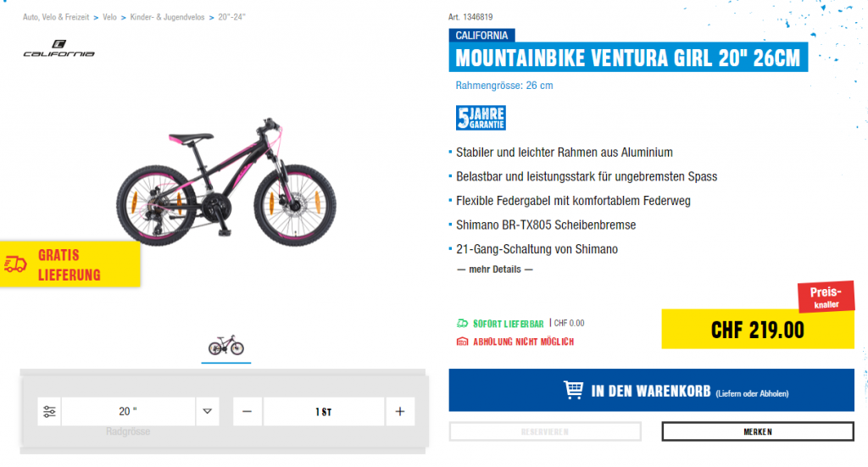Add the bike via In den Warenkorb
Image resolution: width=868 pixels, height=467 pixels.
652,390
